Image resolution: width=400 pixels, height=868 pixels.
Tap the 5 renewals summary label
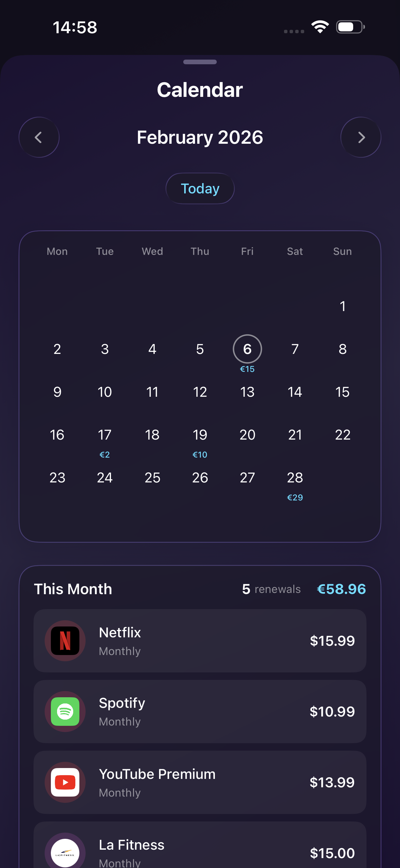(x=271, y=589)
